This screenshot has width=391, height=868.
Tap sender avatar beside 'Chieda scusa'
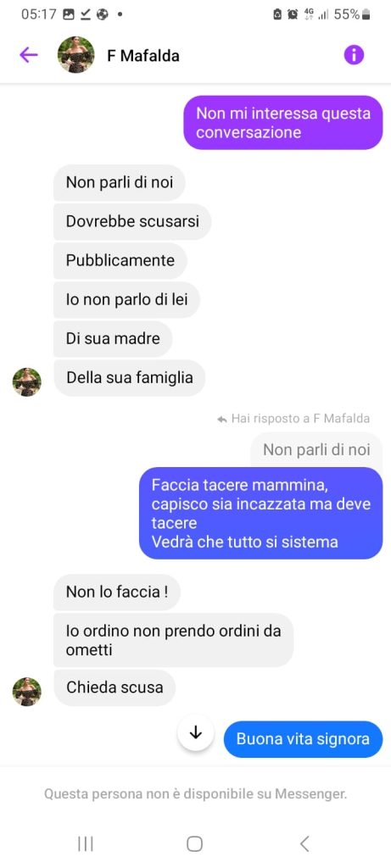point(26,692)
